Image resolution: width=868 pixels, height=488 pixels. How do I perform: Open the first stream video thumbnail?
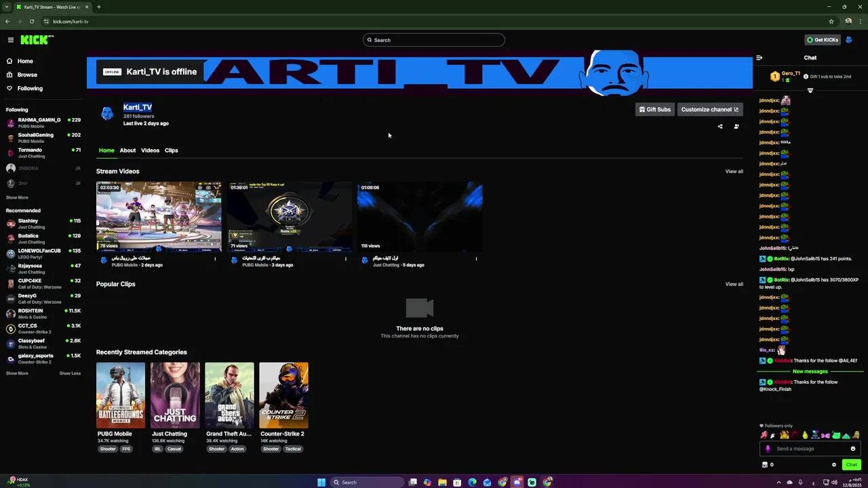coord(159,217)
